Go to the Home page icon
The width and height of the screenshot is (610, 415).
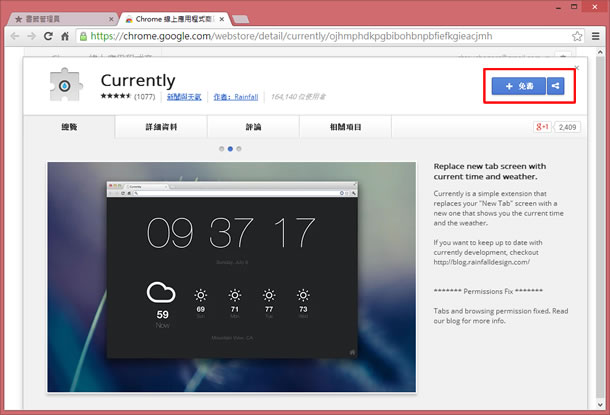(x=65, y=36)
